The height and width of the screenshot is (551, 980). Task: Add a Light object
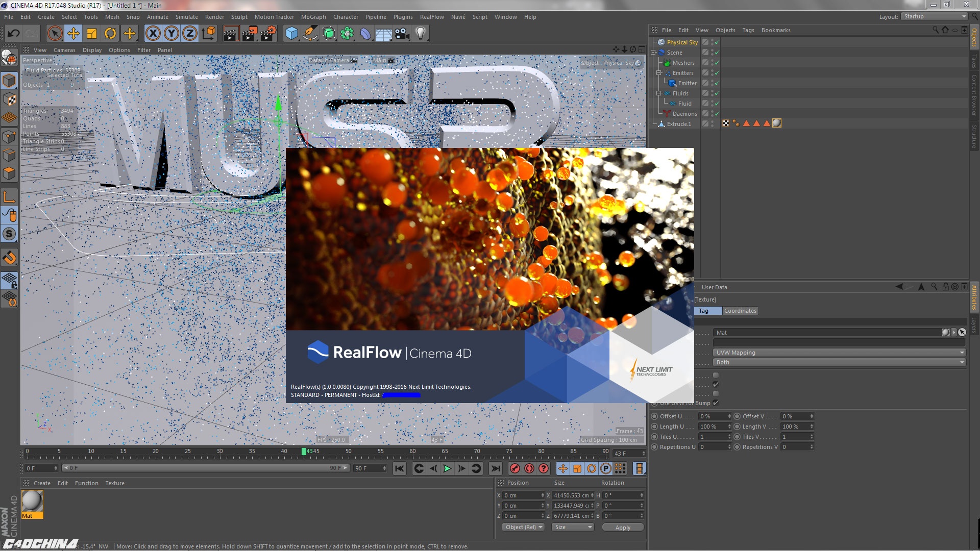(x=421, y=34)
